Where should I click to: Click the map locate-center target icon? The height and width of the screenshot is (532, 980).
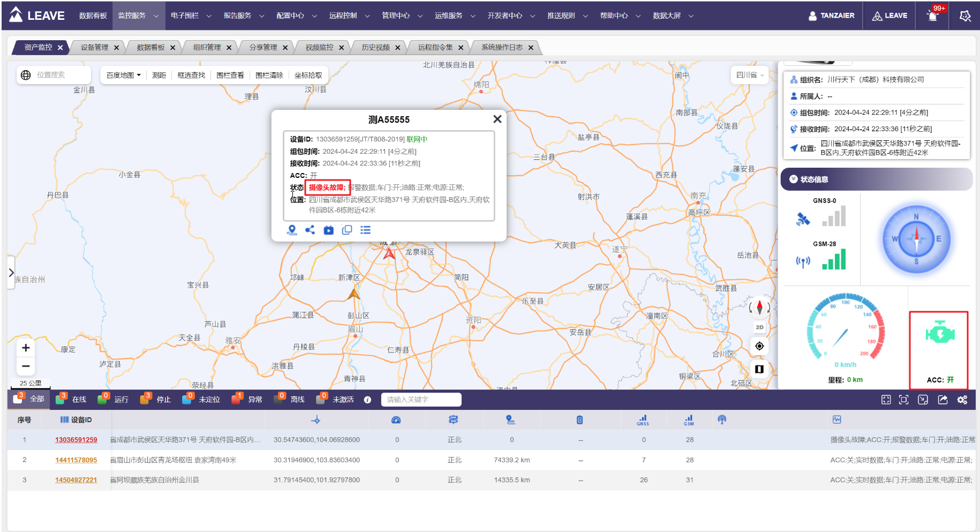click(x=759, y=346)
